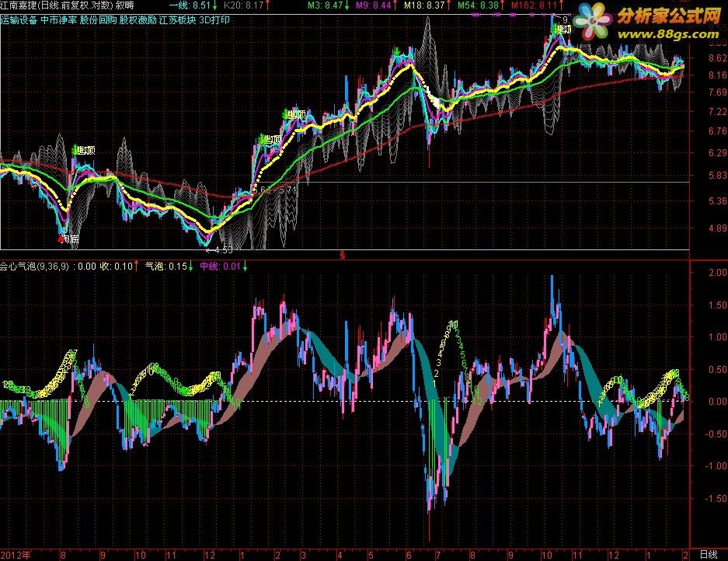Click the 0.00 indicator axis value
The width and height of the screenshot is (728, 561).
pyautogui.click(x=718, y=401)
